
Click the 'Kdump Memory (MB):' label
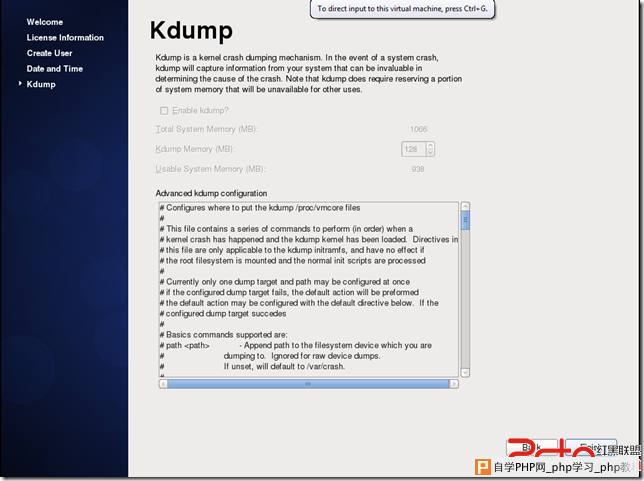195,149
